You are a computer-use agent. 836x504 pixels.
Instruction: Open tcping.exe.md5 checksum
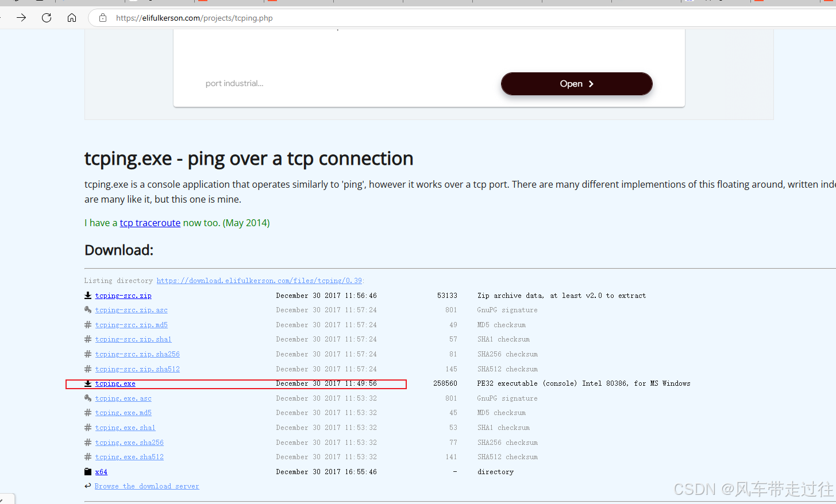pos(124,413)
